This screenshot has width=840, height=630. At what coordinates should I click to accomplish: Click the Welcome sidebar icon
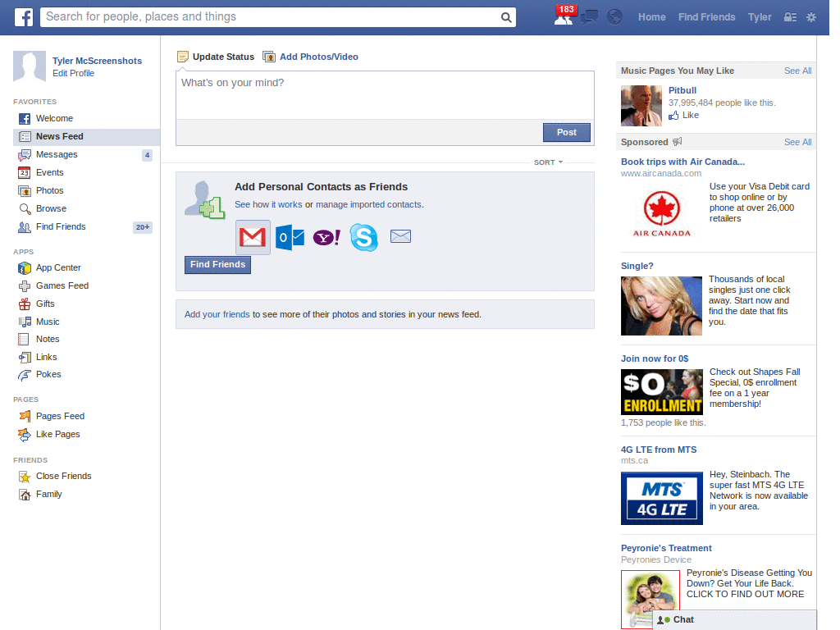coord(24,118)
